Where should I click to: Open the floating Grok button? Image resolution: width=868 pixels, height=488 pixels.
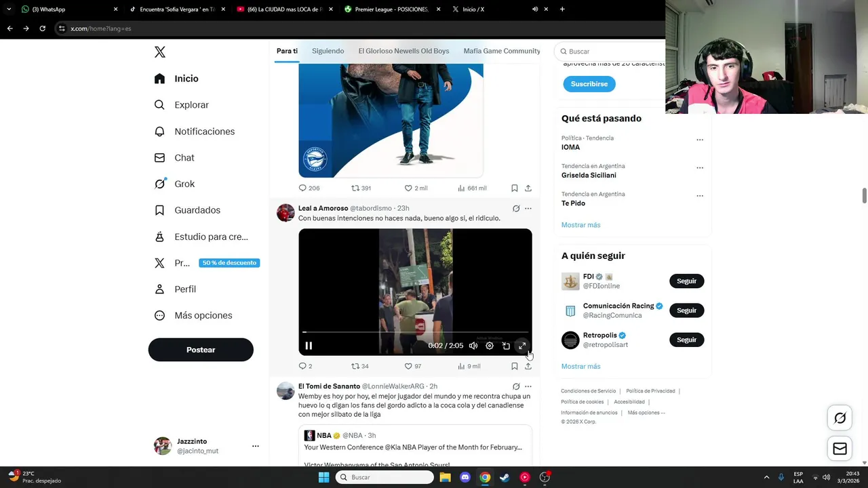pos(840,418)
